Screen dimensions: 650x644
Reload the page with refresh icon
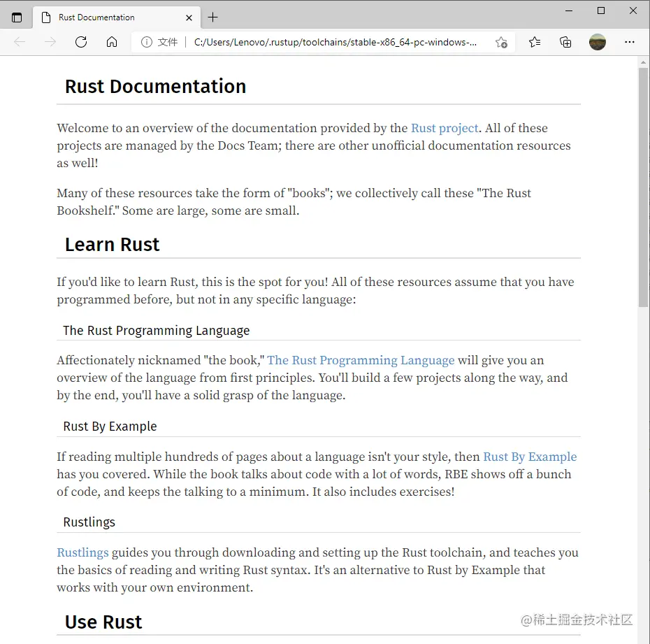click(x=81, y=42)
